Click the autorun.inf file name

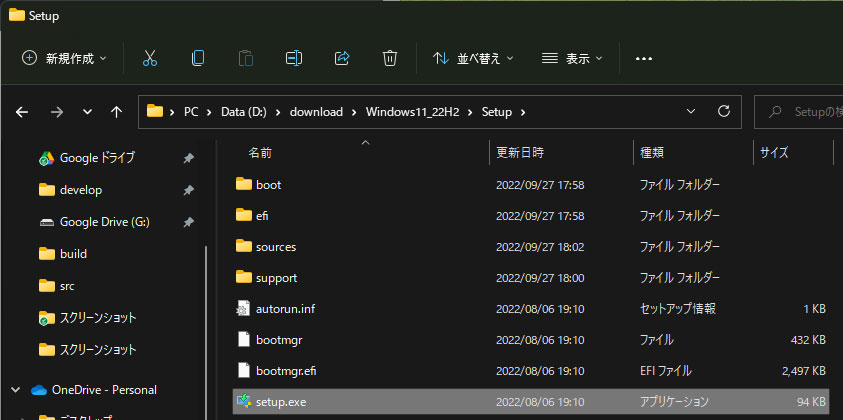285,309
